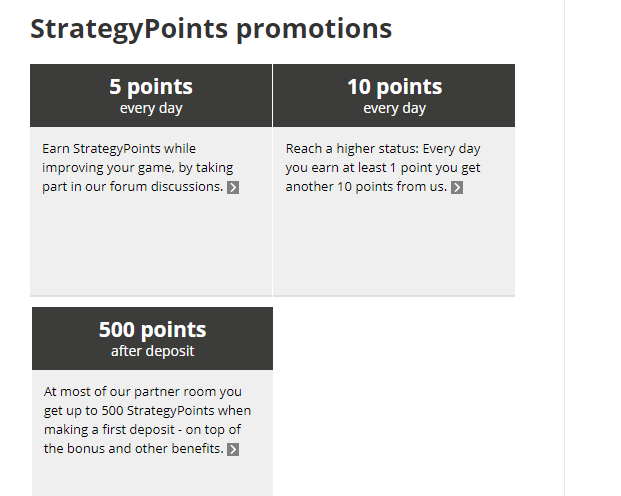Click arrow icon after 'other benefits' text
This screenshot has height=496, width=621.
click(x=233, y=450)
